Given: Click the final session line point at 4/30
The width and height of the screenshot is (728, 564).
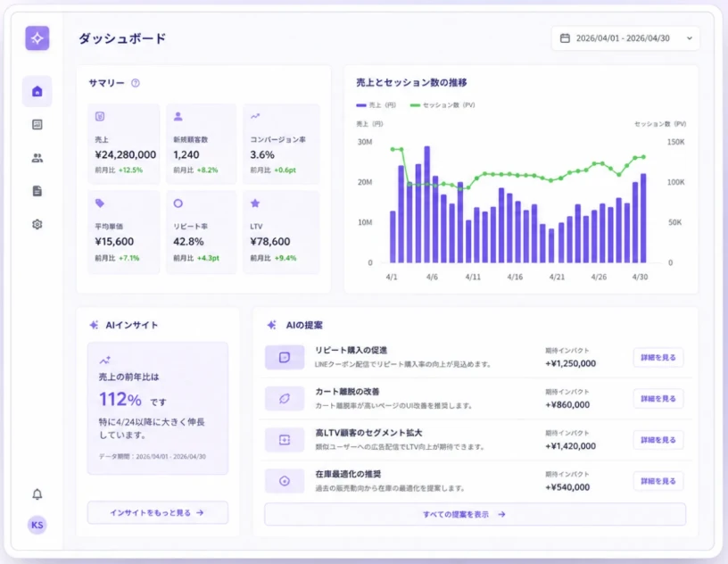Looking at the screenshot, I should (643, 157).
